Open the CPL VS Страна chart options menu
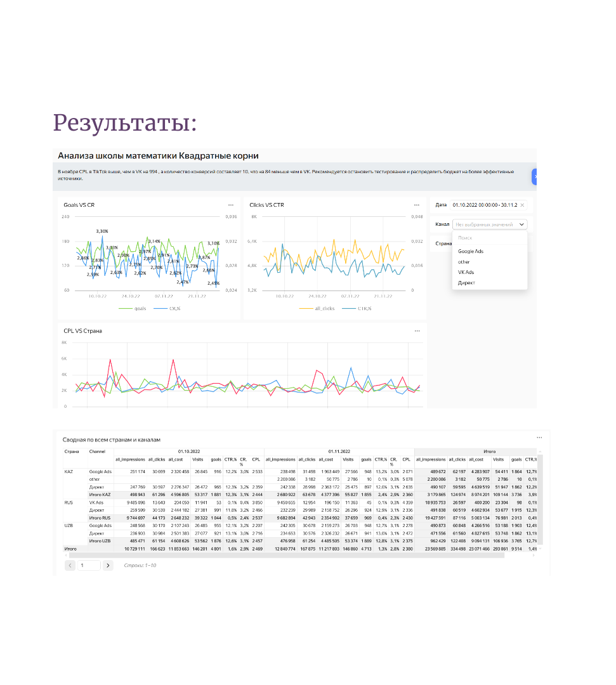 [417, 330]
